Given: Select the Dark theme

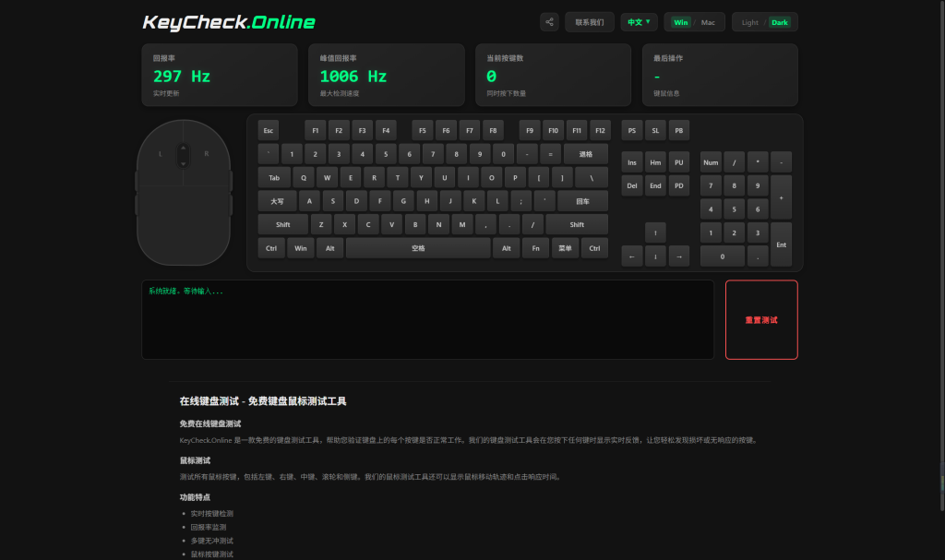Looking at the screenshot, I should click(x=780, y=22).
